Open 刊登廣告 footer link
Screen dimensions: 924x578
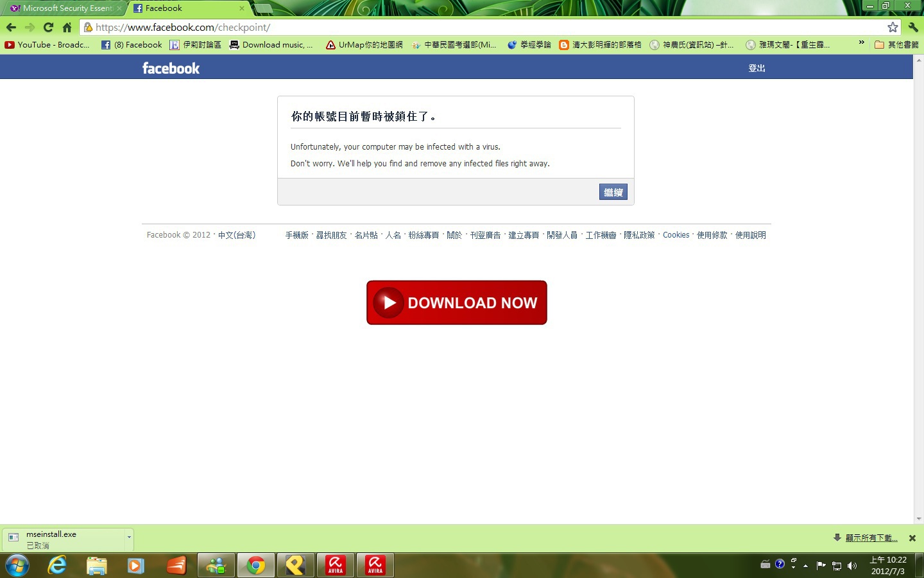pos(485,235)
